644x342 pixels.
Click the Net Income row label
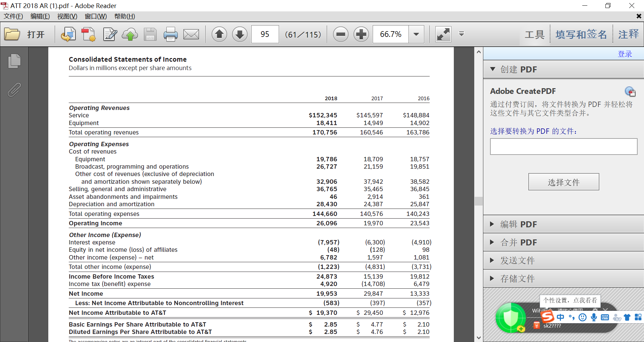pos(86,294)
